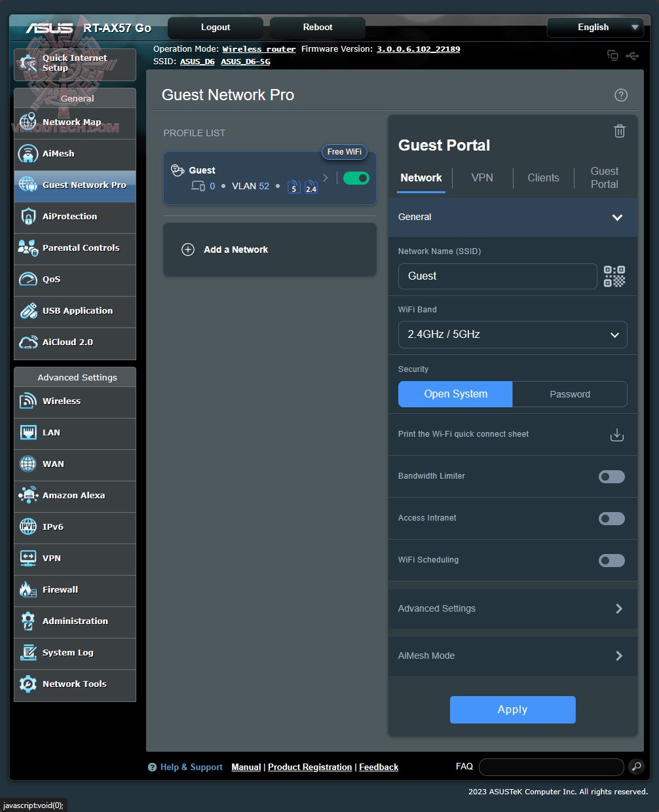Click the 2.4 GHz band badge on Guest
Screen dimensions: 659x812
311,187
